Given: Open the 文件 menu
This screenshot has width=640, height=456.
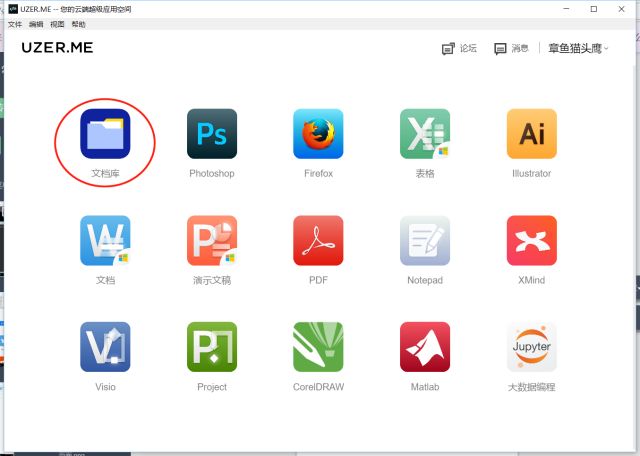Looking at the screenshot, I should (x=15, y=24).
